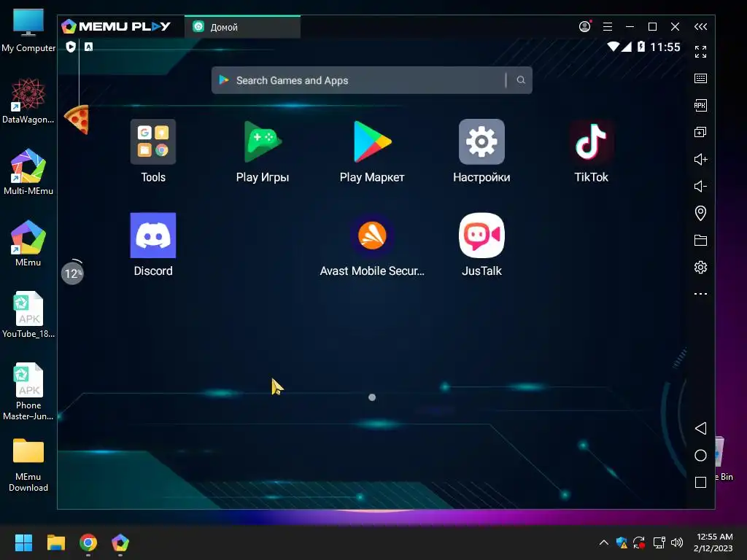Click the taskbar volume speaker icon

tap(677, 542)
